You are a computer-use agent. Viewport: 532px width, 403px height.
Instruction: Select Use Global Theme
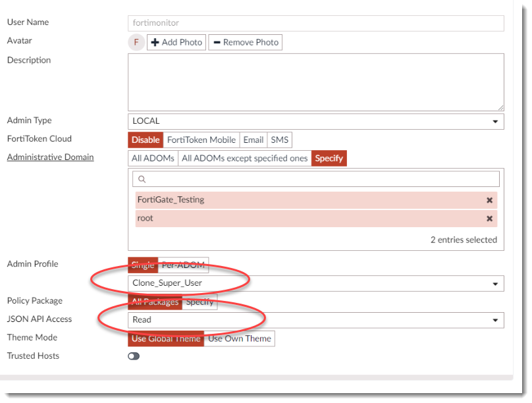point(166,338)
